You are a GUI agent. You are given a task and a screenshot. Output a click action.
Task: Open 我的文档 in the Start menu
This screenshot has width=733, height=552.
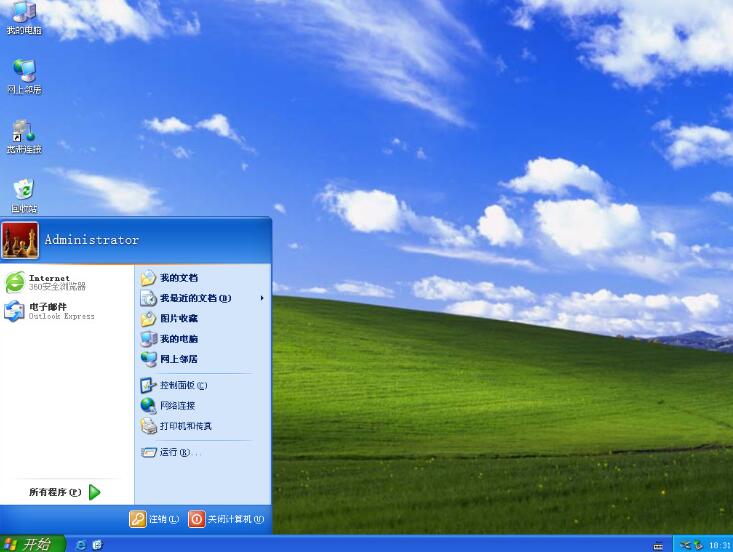[x=202, y=278]
